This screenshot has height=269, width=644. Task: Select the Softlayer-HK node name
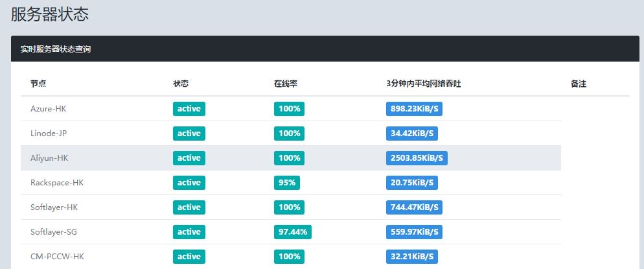pyautogui.click(x=54, y=207)
